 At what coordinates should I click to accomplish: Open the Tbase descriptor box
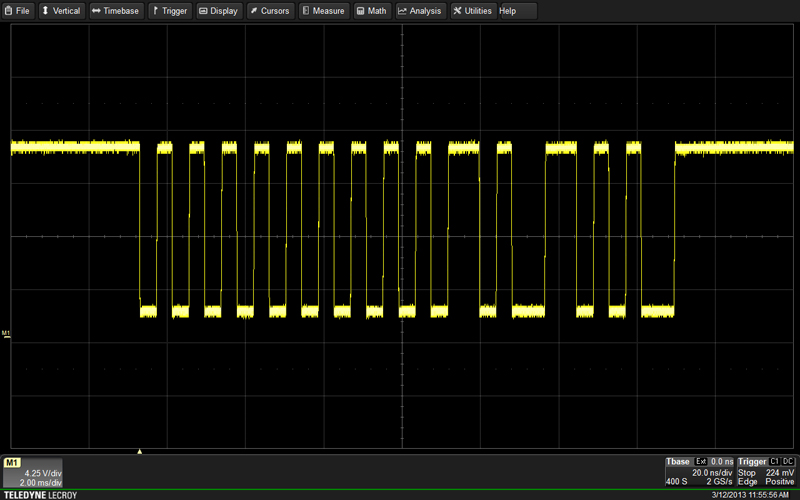pos(699,472)
